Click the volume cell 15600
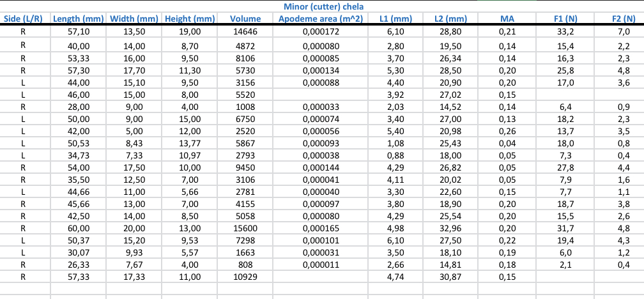The width and height of the screenshot is (644, 299). tap(245, 228)
